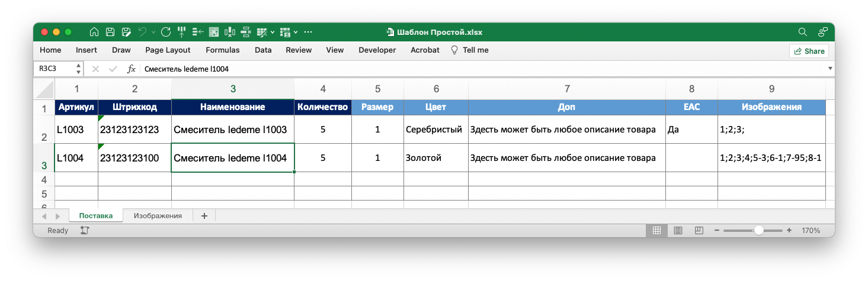Click the Tell me lightbulb search
The width and height of the screenshot is (868, 281).
click(x=470, y=50)
